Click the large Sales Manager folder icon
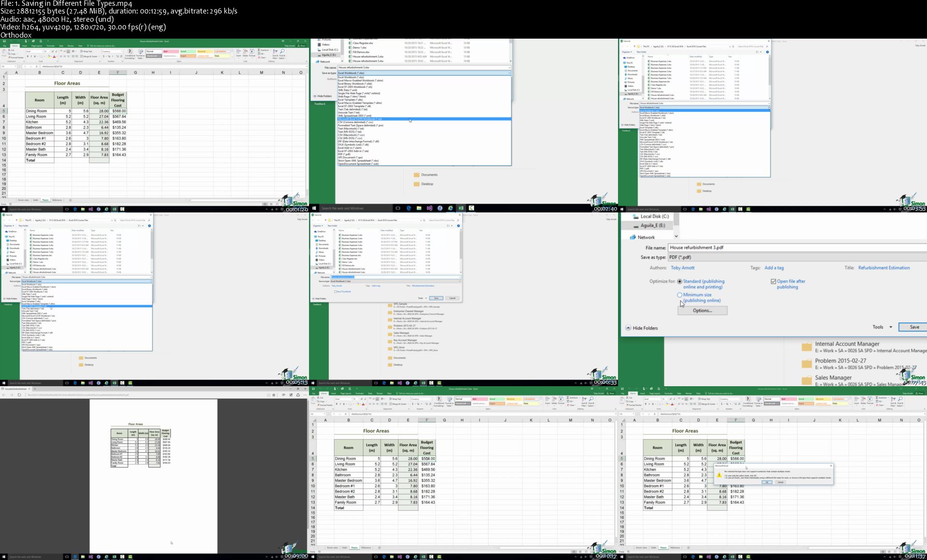Viewport: 927px width, 560px height. click(806, 380)
